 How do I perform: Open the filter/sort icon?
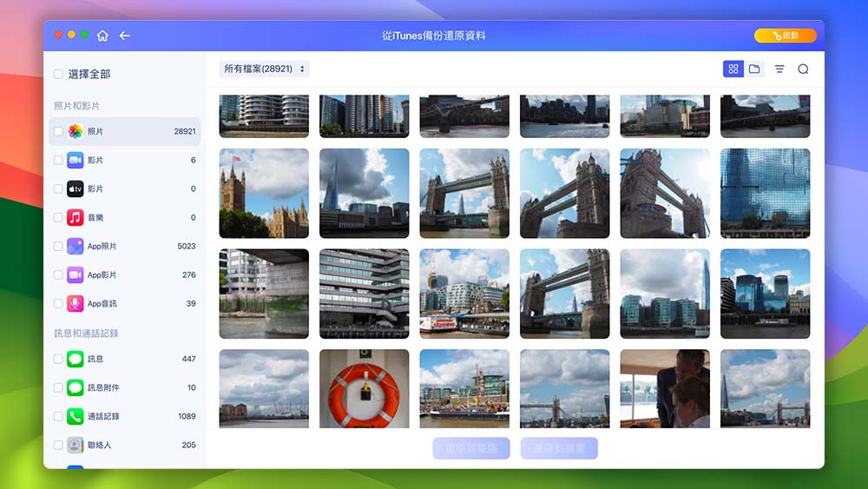779,69
